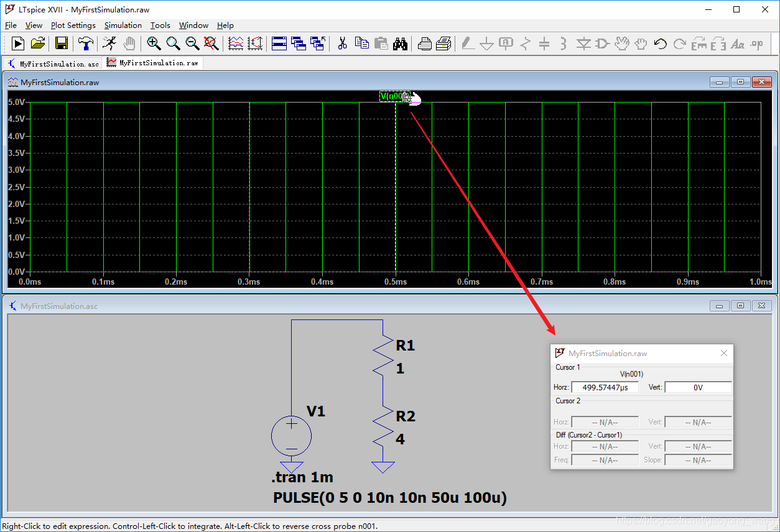Click the Find binoculars icon
The image size is (780, 532).
pos(400,44)
